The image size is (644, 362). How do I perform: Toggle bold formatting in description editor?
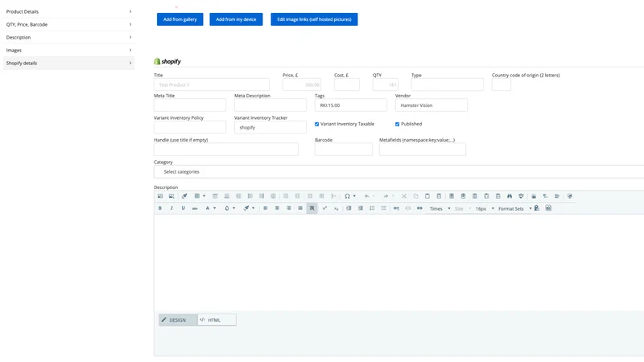pyautogui.click(x=160, y=208)
